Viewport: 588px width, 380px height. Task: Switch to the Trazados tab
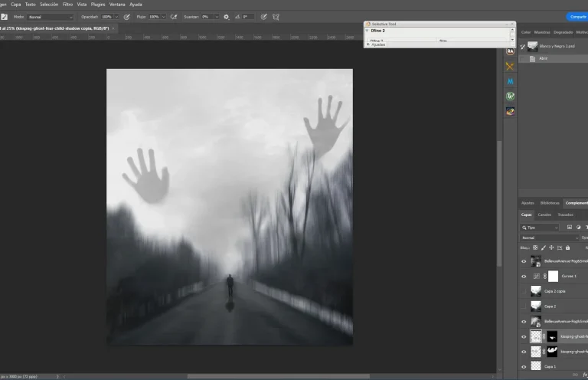[566, 215]
